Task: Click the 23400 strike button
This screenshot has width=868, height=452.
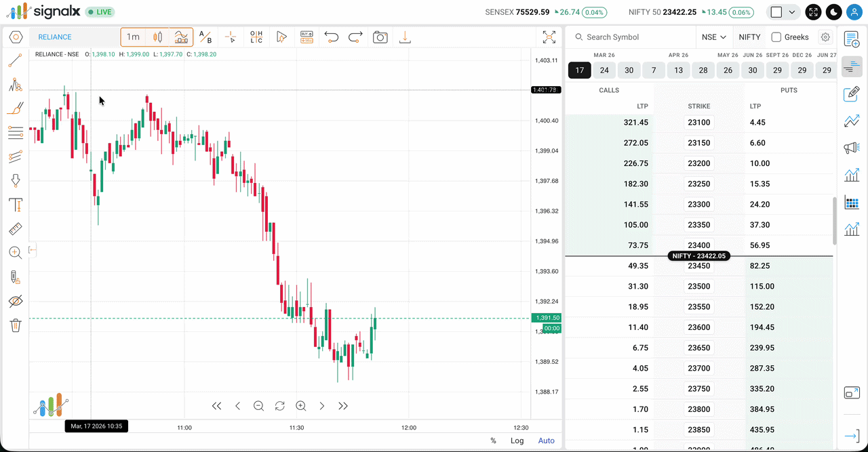Action: click(699, 245)
